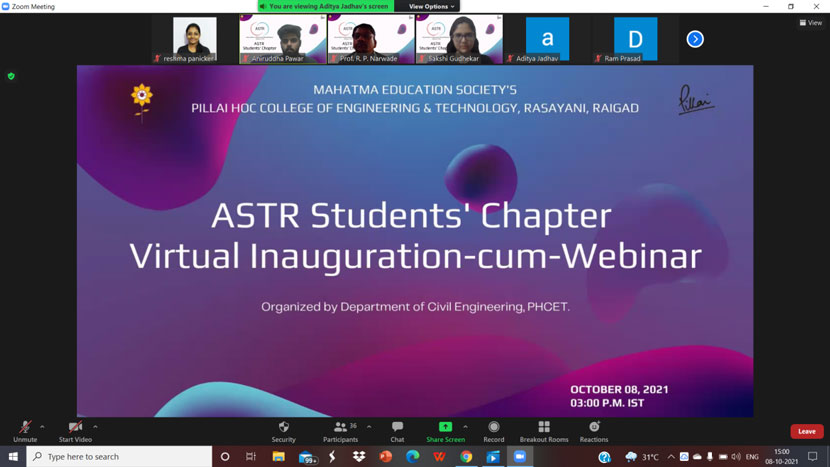The height and width of the screenshot is (467, 830).
Task: Open File Explorer from taskbar
Action: pos(278,456)
